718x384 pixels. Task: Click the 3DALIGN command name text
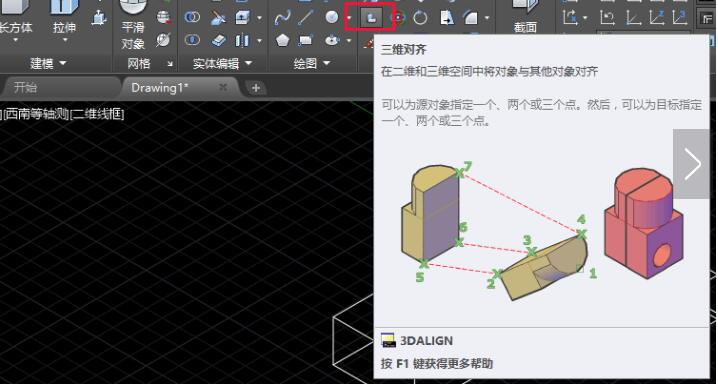(426, 341)
